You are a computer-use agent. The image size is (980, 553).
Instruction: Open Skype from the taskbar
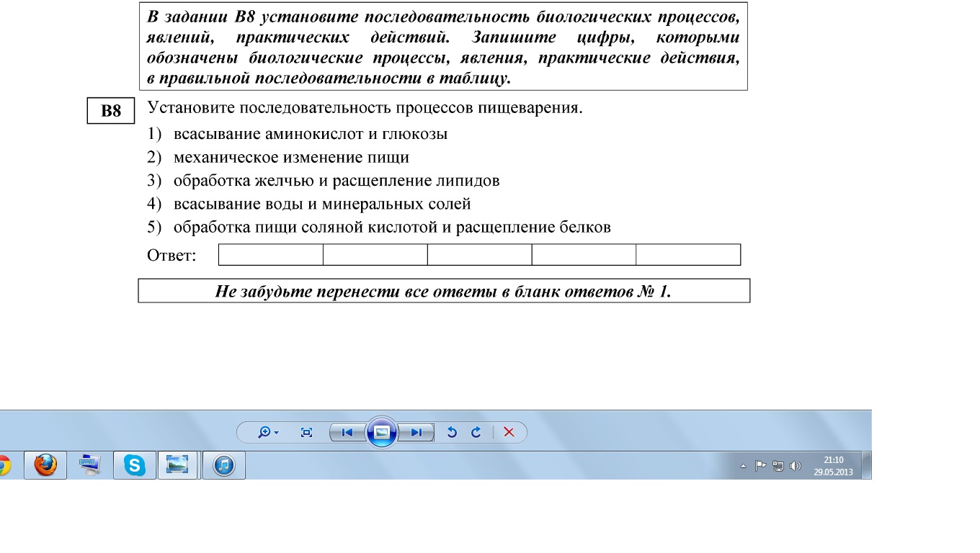(135, 465)
